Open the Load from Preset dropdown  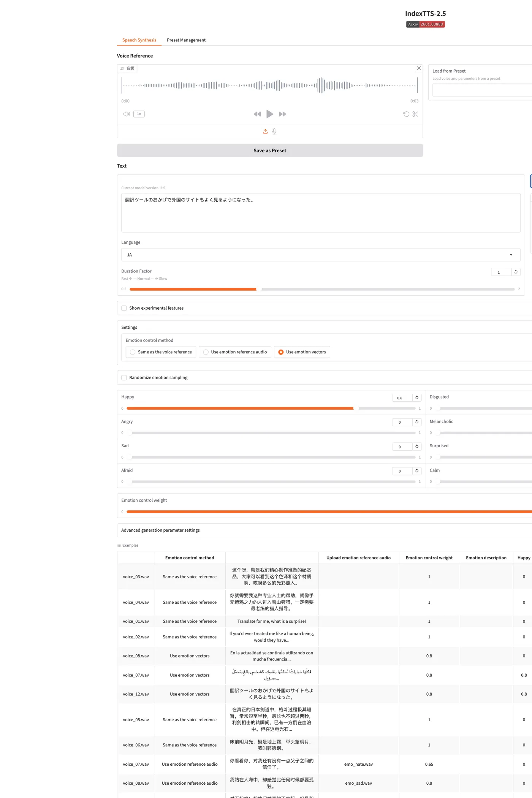(x=482, y=90)
